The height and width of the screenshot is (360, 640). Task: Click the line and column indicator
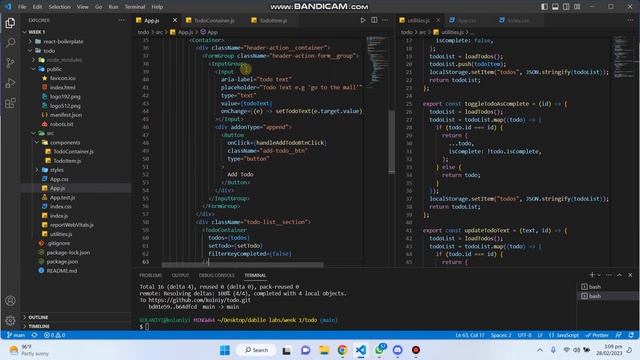pos(470,335)
